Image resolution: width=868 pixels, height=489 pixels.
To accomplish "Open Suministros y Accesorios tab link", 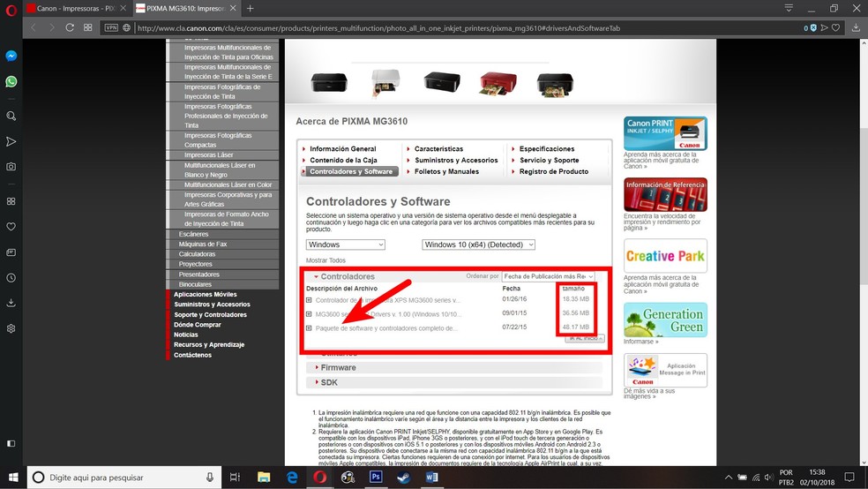I will point(456,160).
